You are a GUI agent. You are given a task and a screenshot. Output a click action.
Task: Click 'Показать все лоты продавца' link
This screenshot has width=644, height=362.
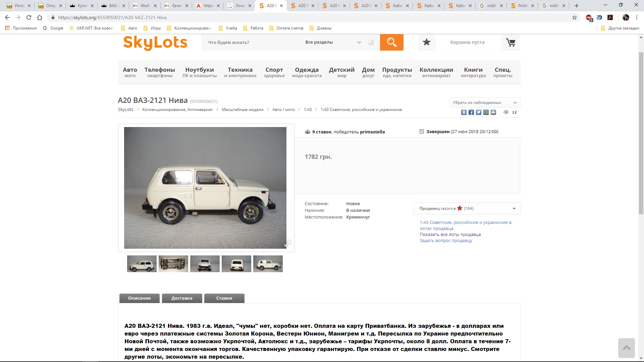click(x=450, y=235)
